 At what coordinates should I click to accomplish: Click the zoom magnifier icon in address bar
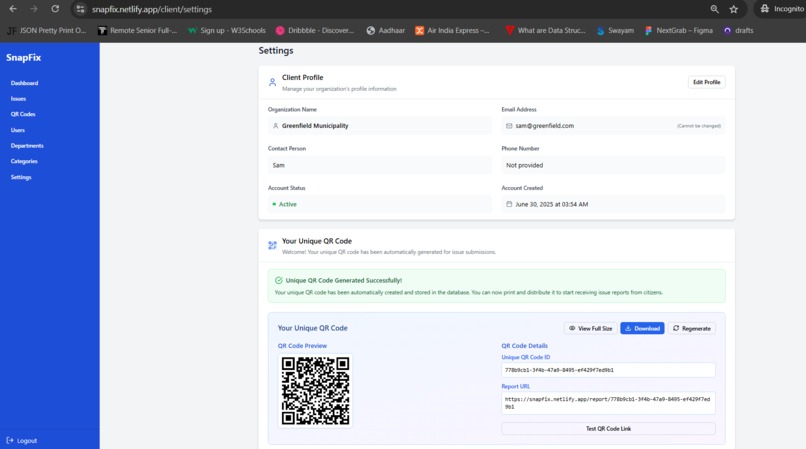pyautogui.click(x=715, y=9)
